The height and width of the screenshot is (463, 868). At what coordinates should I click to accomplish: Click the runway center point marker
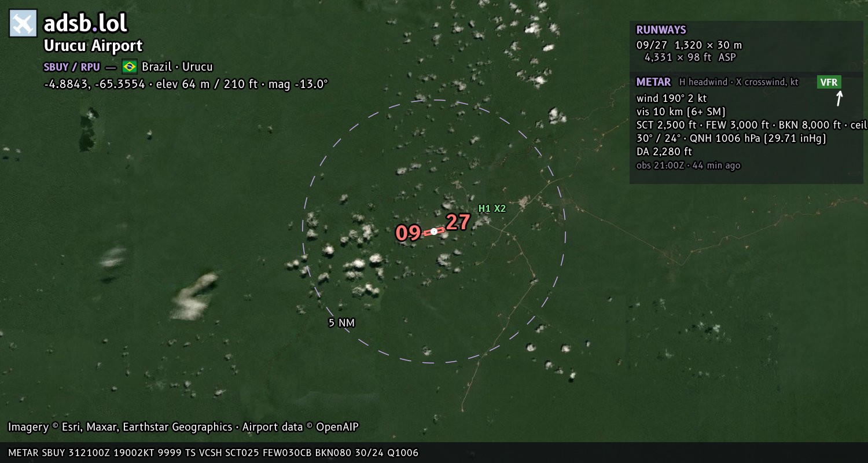pyautogui.click(x=434, y=231)
